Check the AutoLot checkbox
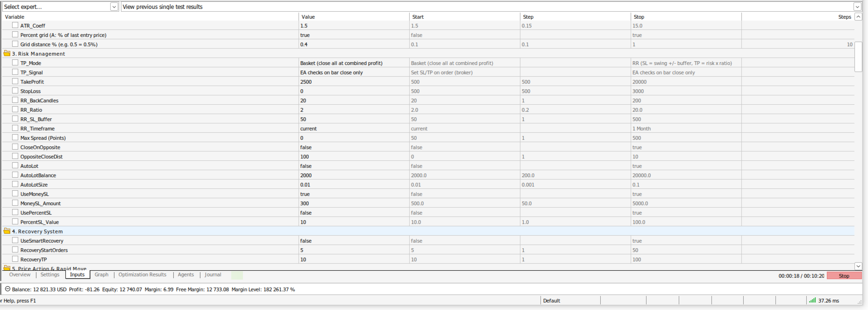The image size is (868, 310). point(15,166)
